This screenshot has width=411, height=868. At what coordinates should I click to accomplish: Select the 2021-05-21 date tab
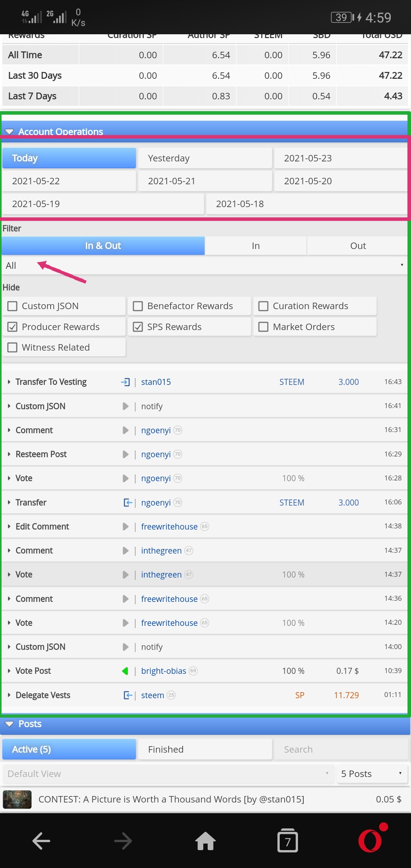click(x=205, y=181)
